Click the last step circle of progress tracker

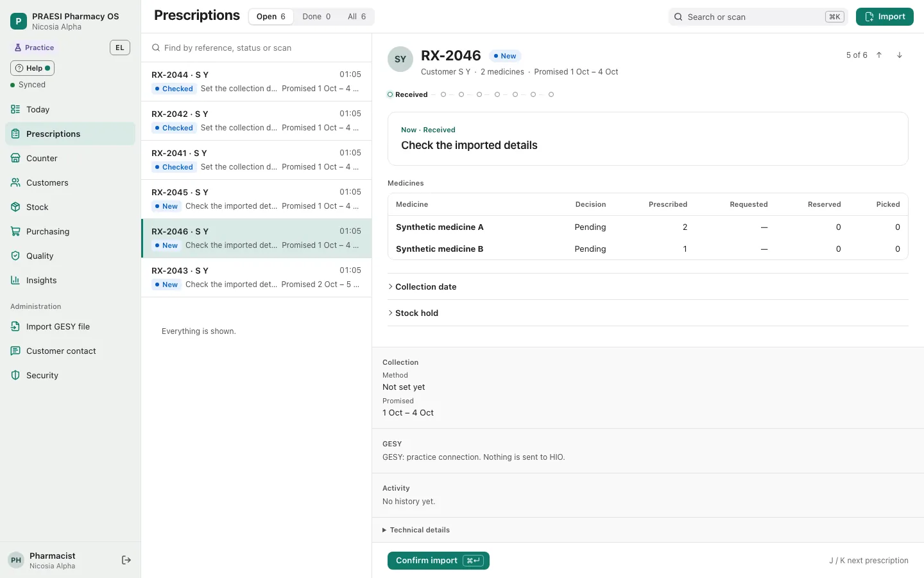click(x=551, y=94)
